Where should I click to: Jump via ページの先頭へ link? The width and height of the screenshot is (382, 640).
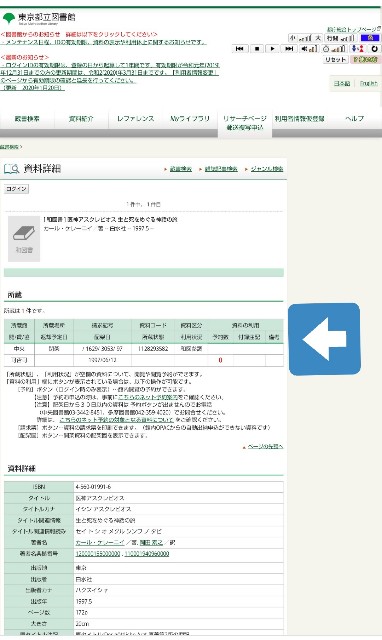pyautogui.click(x=265, y=447)
